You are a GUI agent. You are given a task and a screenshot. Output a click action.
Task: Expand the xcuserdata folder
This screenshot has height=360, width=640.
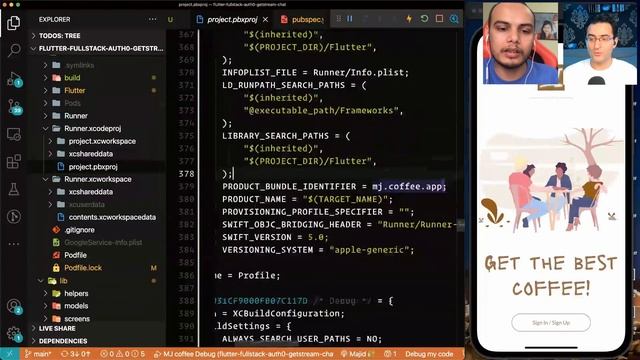pos(87,204)
